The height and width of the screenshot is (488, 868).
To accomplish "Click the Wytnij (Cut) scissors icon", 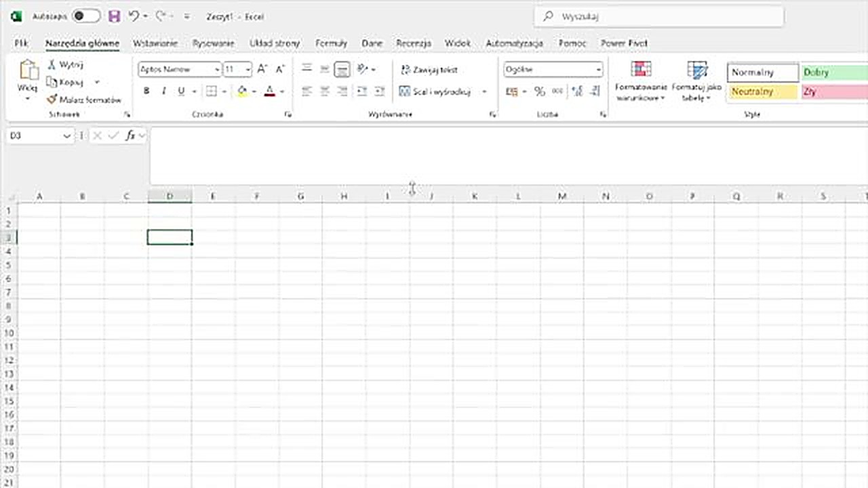I will [x=52, y=65].
